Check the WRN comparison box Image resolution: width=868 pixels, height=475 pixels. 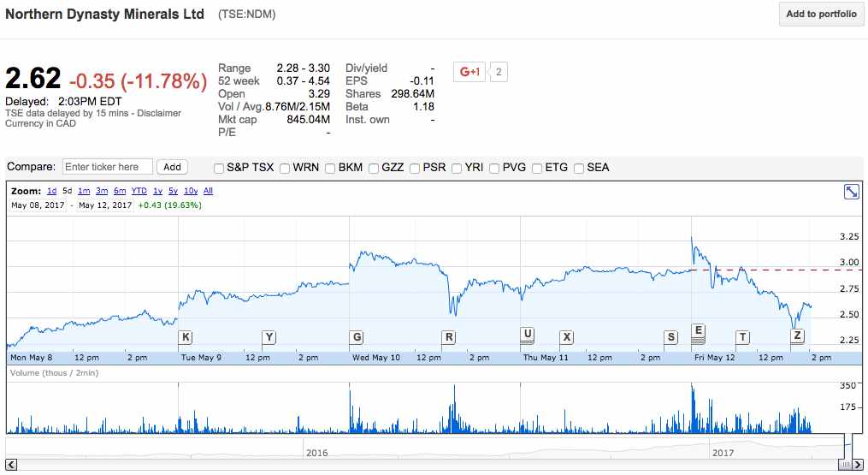(x=285, y=168)
